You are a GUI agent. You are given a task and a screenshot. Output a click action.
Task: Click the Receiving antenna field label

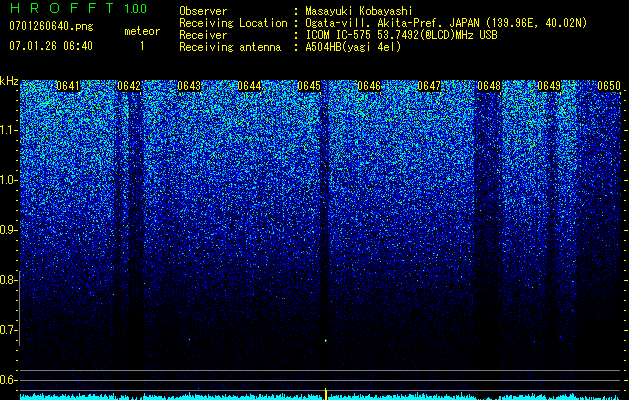pyautogui.click(x=230, y=47)
